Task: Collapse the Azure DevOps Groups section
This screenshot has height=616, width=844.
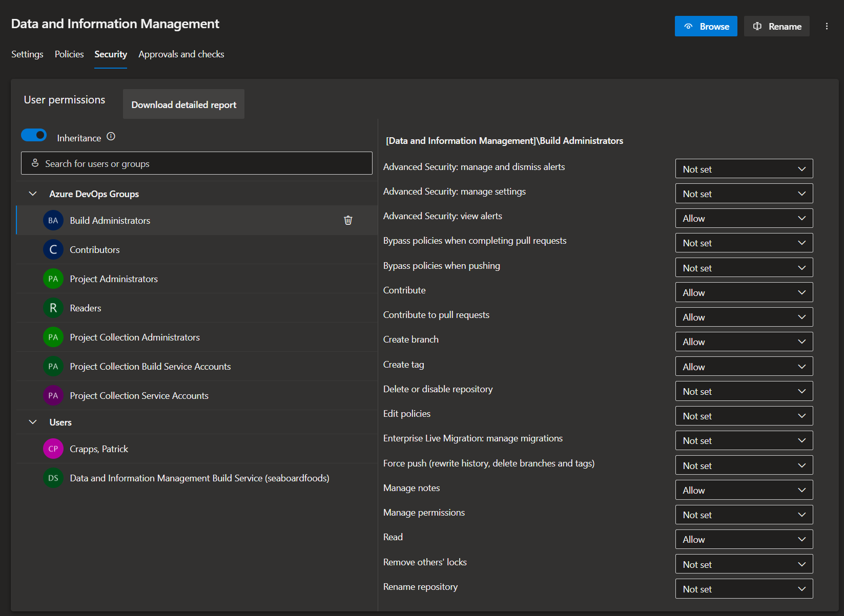Action: 33,194
